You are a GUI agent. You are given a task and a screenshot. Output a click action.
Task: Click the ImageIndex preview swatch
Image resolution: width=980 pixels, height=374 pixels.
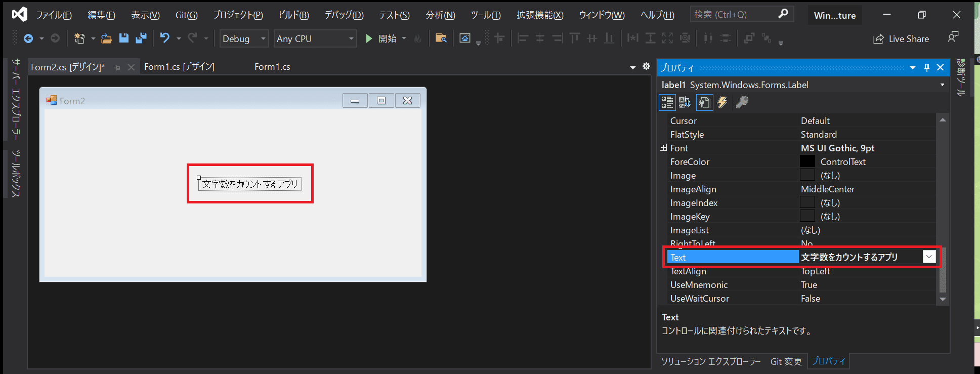pos(807,202)
